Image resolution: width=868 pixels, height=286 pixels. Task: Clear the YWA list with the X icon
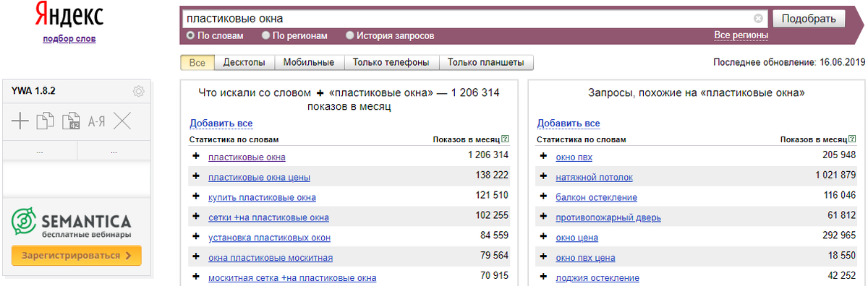pyautogui.click(x=122, y=121)
